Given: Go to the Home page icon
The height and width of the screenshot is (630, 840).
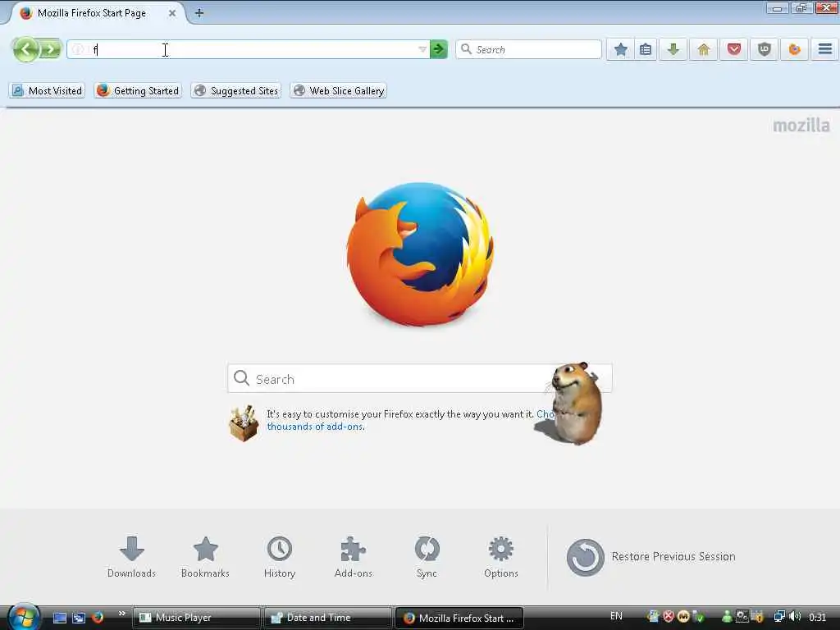Looking at the screenshot, I should point(704,50).
